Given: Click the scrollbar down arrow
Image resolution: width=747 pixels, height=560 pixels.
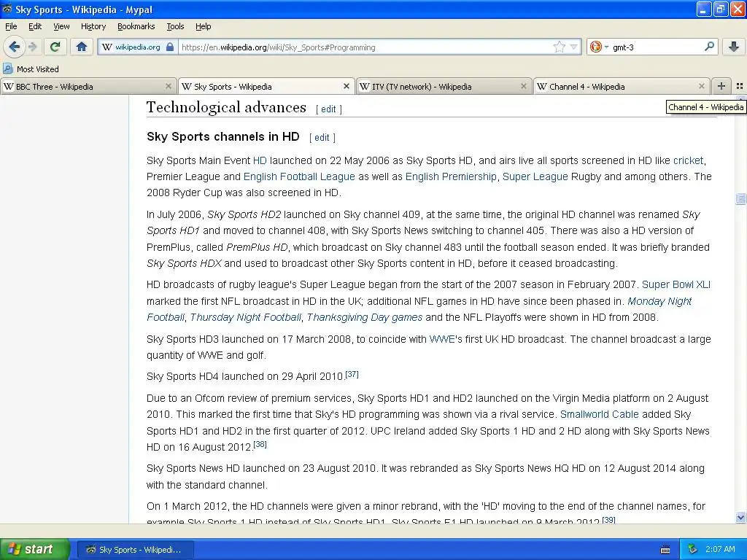Looking at the screenshot, I should point(740,517).
